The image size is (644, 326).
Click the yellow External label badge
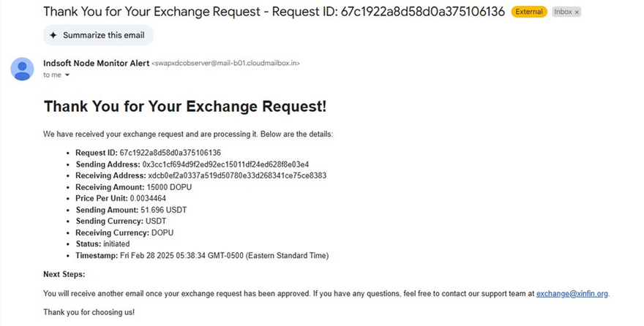tap(528, 12)
